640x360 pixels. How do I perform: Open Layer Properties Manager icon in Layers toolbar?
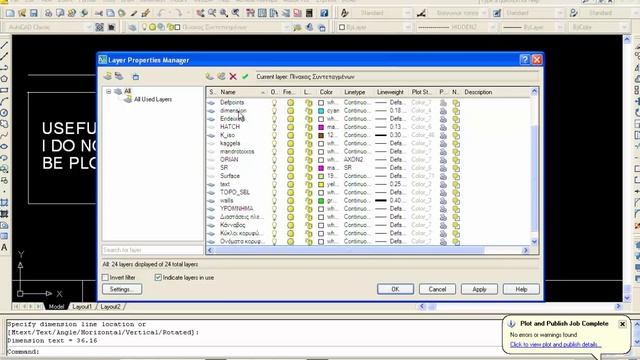coord(132,27)
